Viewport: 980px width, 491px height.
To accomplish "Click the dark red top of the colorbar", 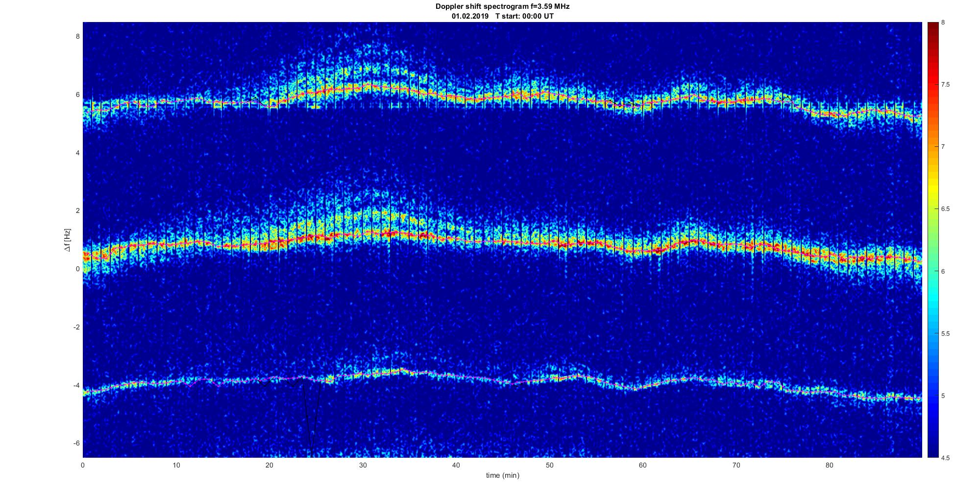I will click(x=932, y=29).
